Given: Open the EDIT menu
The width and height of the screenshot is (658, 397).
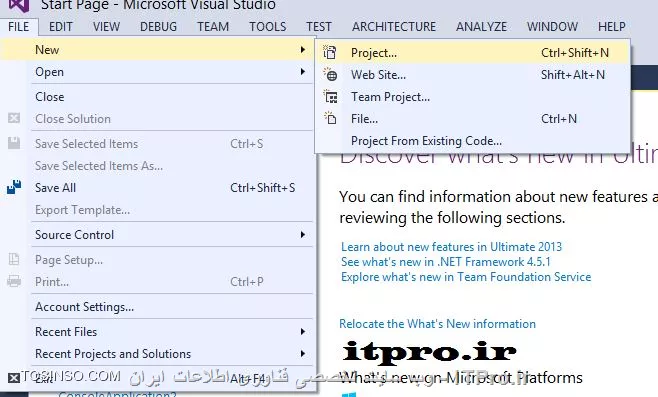Looking at the screenshot, I should (x=61, y=27).
